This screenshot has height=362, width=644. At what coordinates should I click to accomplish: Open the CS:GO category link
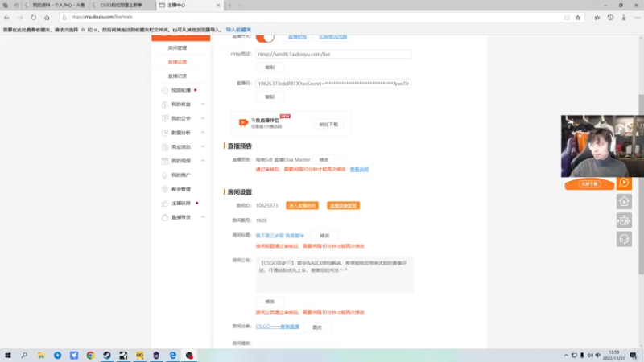click(278, 327)
